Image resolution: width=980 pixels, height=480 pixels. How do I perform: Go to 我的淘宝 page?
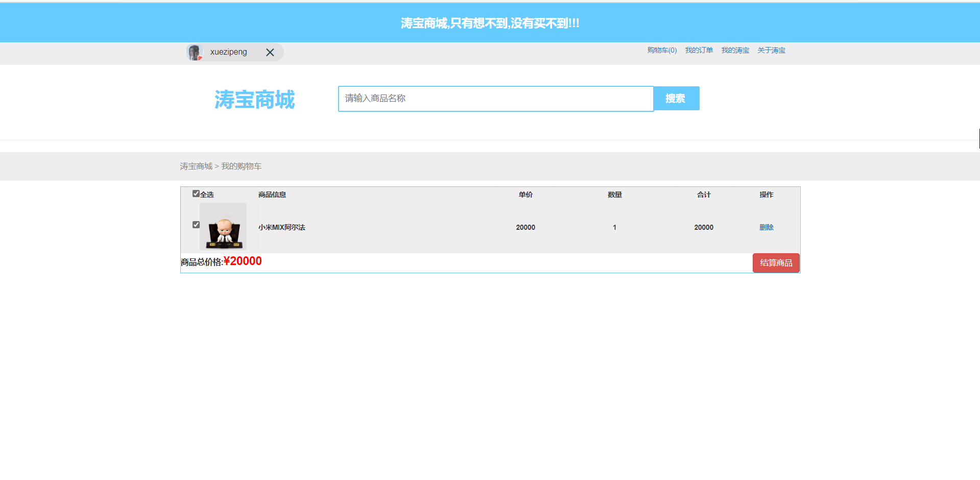point(735,50)
